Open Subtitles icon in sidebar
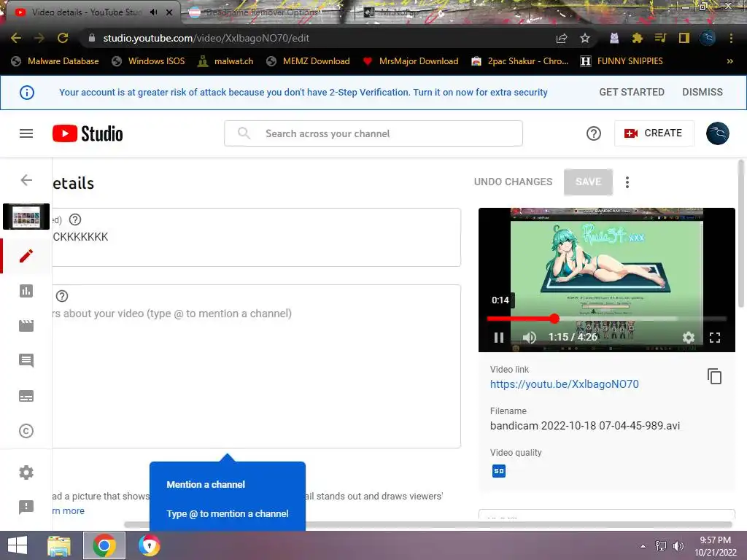Screen dimensions: 747x560 [26, 396]
